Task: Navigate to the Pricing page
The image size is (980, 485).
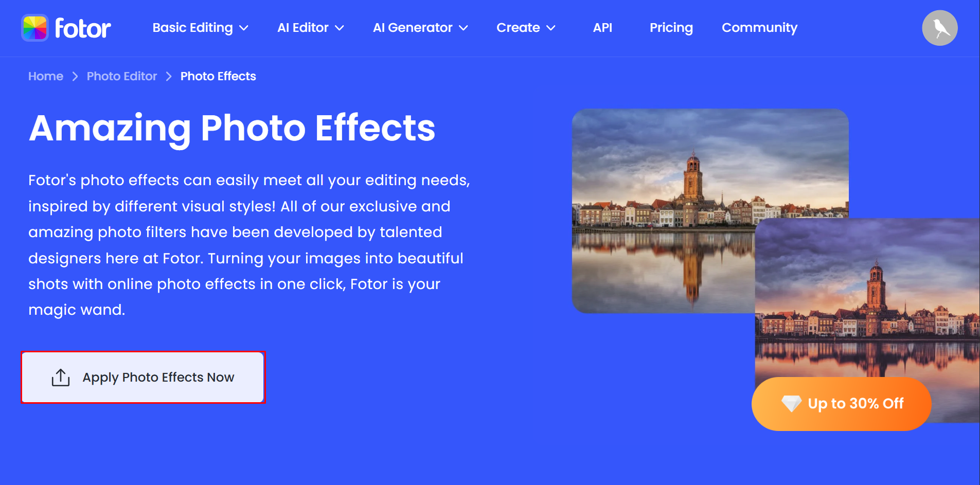Action: [671, 28]
